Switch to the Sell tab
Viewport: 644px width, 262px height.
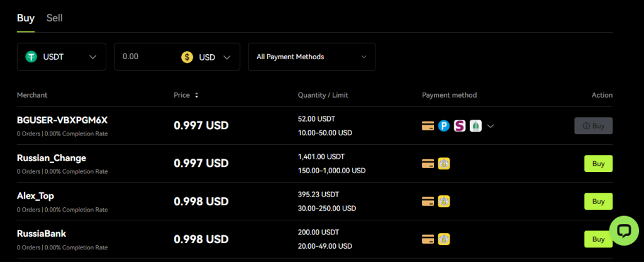click(55, 18)
